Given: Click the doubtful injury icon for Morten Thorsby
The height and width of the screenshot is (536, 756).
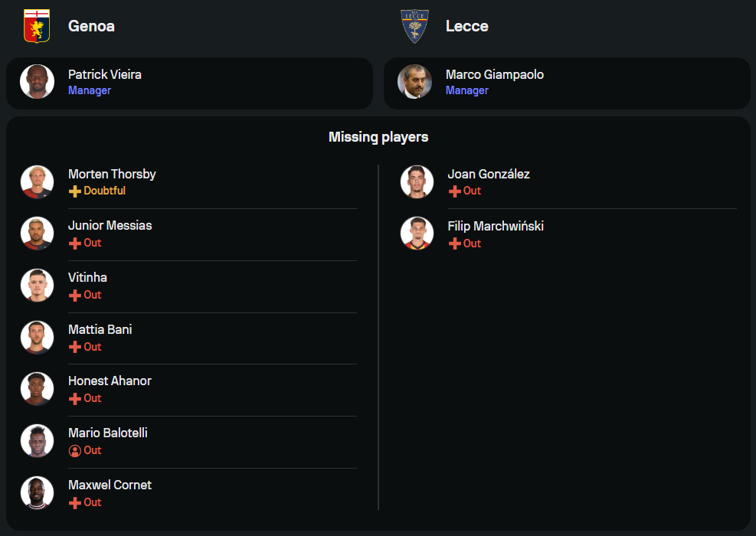Looking at the screenshot, I should (x=75, y=191).
